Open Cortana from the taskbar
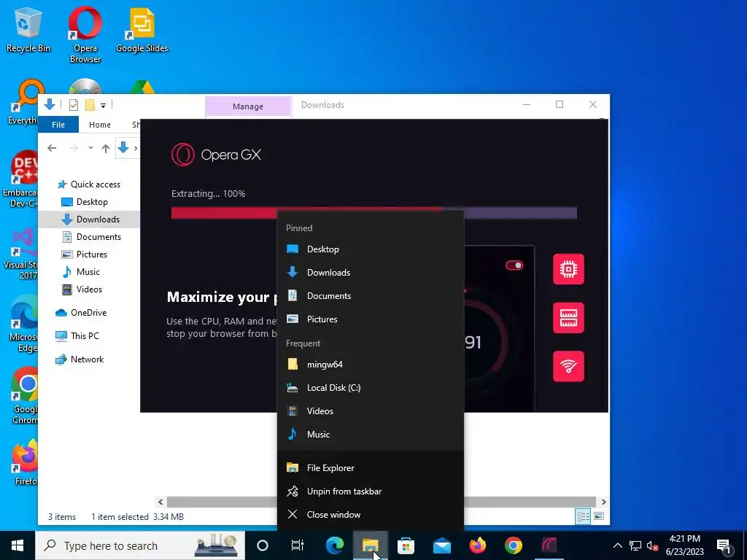Viewport: 747px width, 560px height. pyautogui.click(x=263, y=545)
